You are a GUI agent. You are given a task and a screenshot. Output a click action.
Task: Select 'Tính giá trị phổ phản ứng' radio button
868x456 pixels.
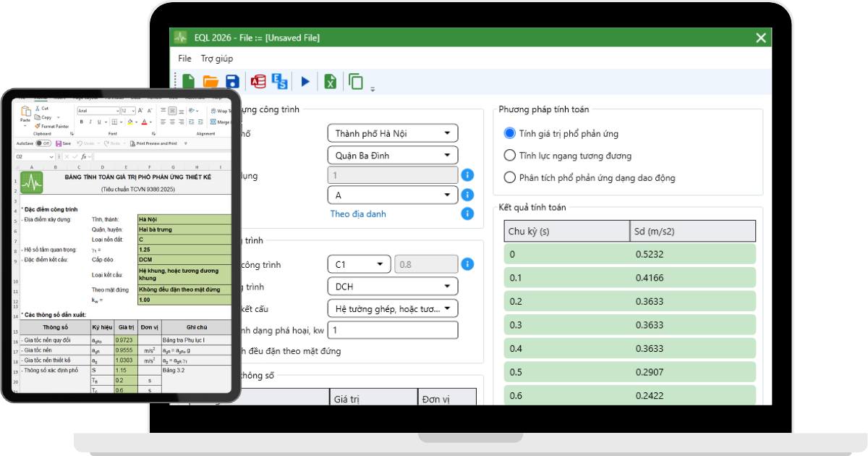click(x=509, y=133)
